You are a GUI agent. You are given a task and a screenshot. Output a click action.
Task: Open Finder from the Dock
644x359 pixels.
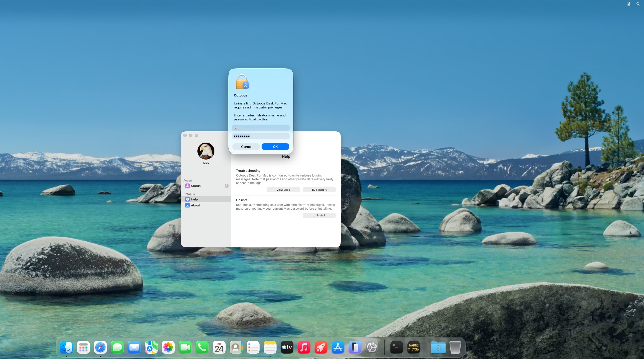(x=66, y=347)
